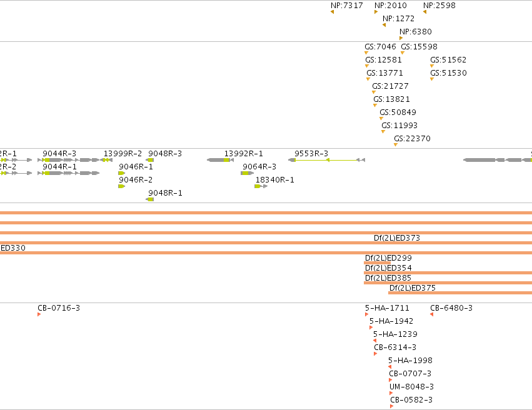532x410 pixels.
Task: Select the triangle marker under NP:2598
Action: click(424, 12)
